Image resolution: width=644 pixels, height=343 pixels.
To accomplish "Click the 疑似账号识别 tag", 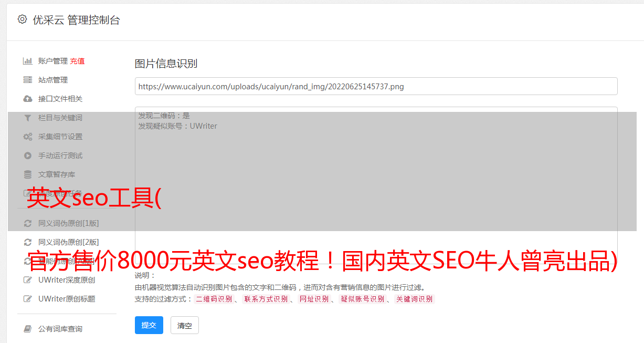I will click(x=362, y=299).
